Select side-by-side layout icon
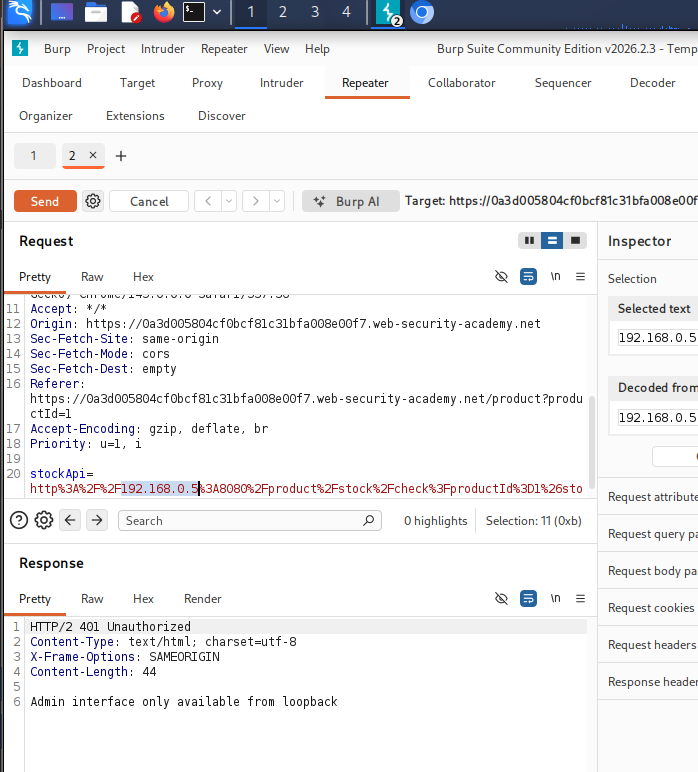The width and height of the screenshot is (698, 772). click(x=529, y=240)
